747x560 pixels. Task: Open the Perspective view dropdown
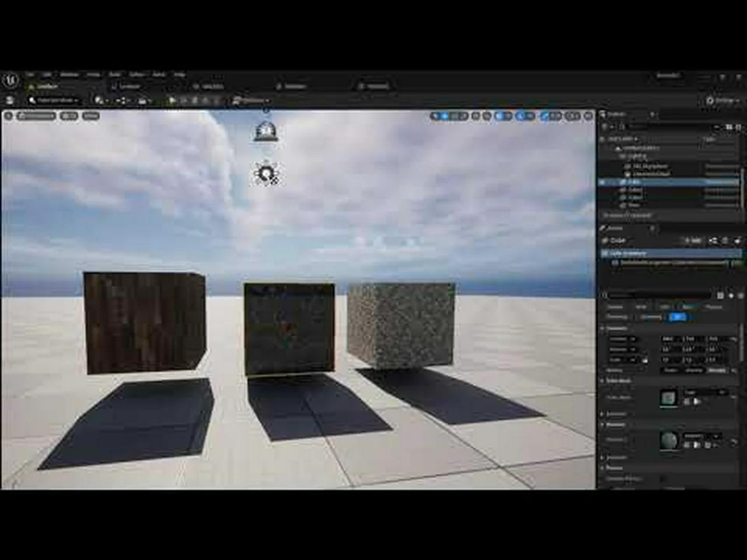[x=37, y=116]
